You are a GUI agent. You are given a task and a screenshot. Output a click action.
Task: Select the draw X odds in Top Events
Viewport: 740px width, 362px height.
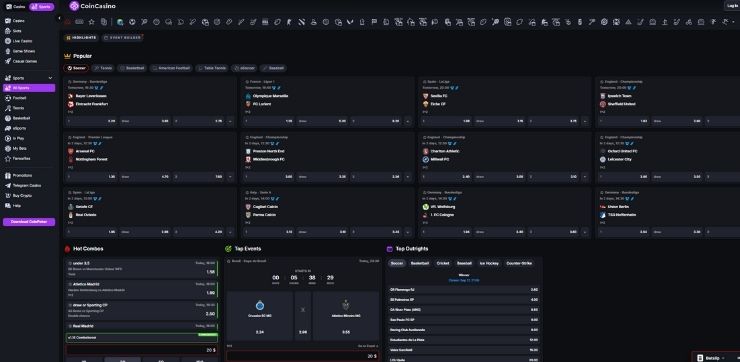click(x=303, y=316)
